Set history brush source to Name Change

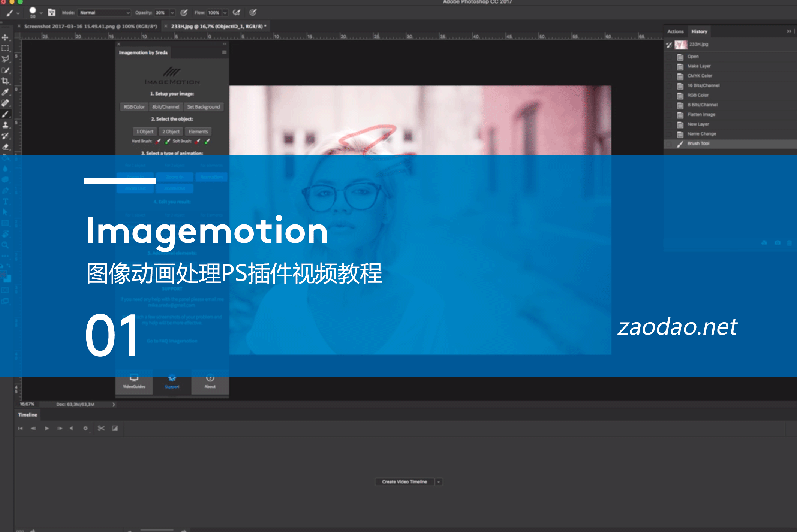[x=669, y=134]
